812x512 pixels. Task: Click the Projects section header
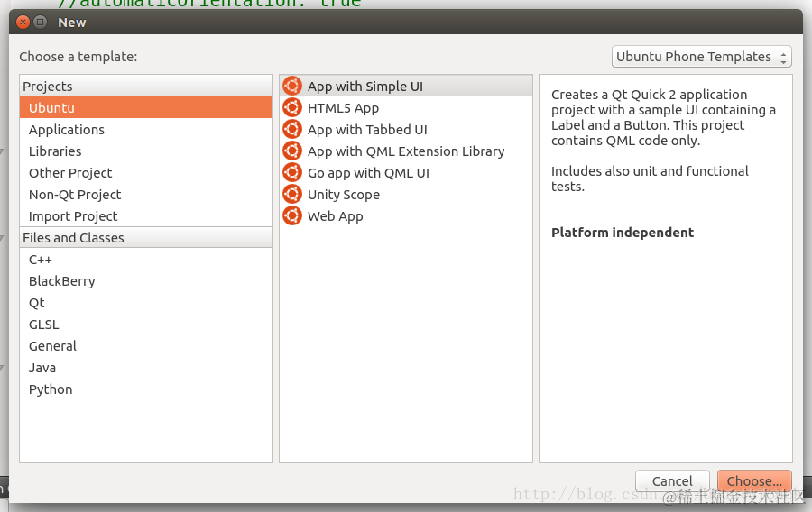(x=146, y=86)
